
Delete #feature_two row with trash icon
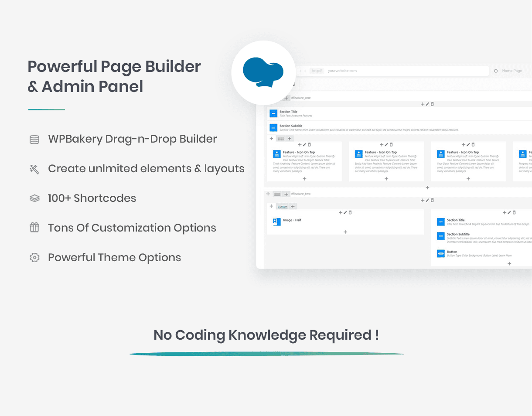pos(432,201)
